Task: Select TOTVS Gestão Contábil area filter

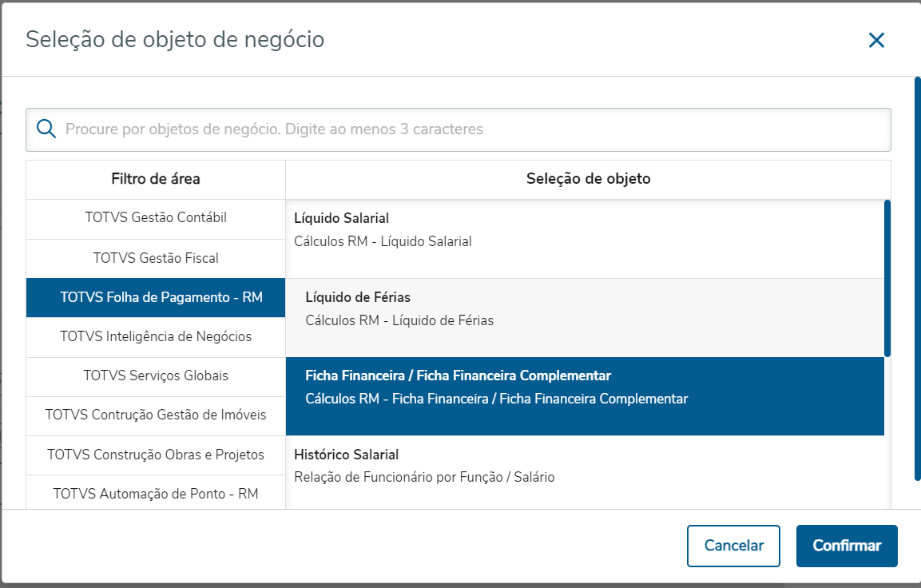Action: (x=156, y=218)
